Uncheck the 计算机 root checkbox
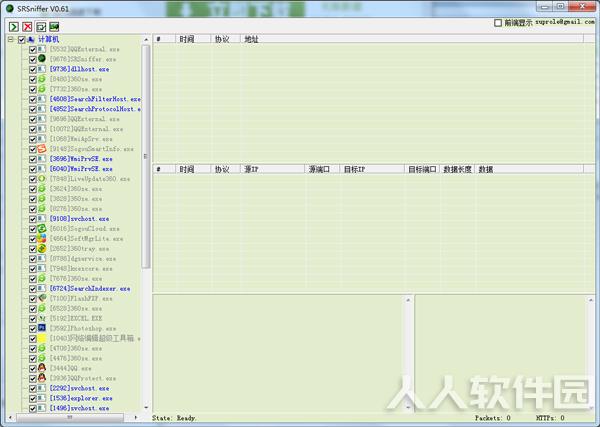The height and width of the screenshot is (427, 600). [x=21, y=39]
